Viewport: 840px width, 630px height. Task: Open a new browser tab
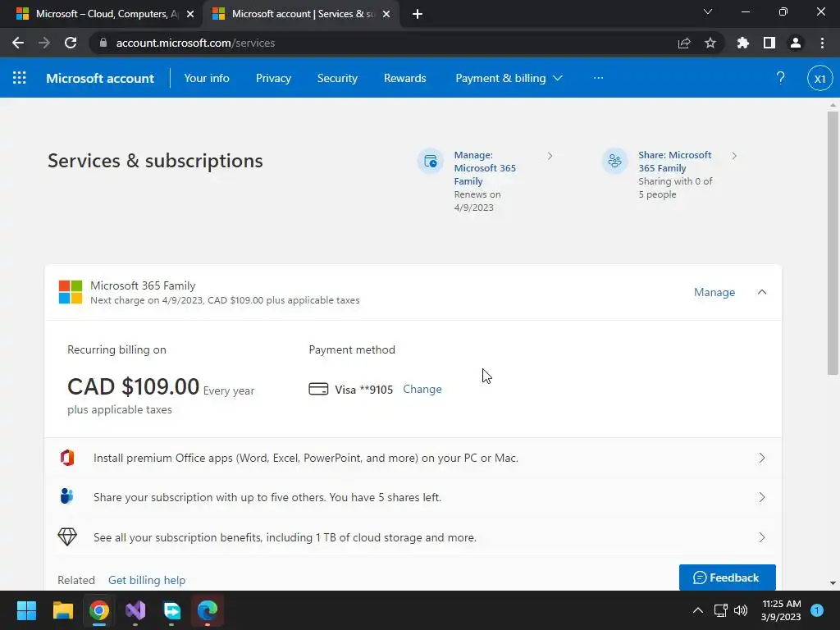(x=418, y=14)
